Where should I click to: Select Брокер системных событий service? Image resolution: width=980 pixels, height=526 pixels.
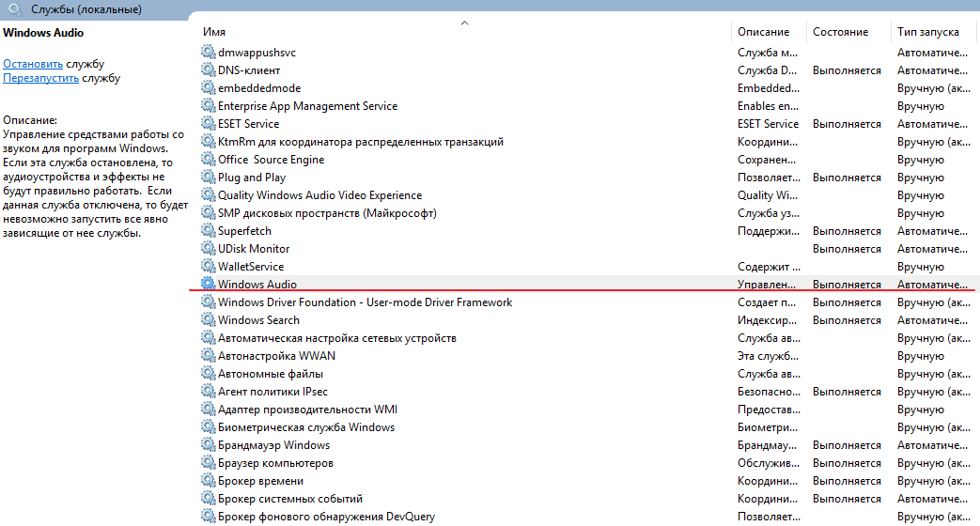click(289, 499)
